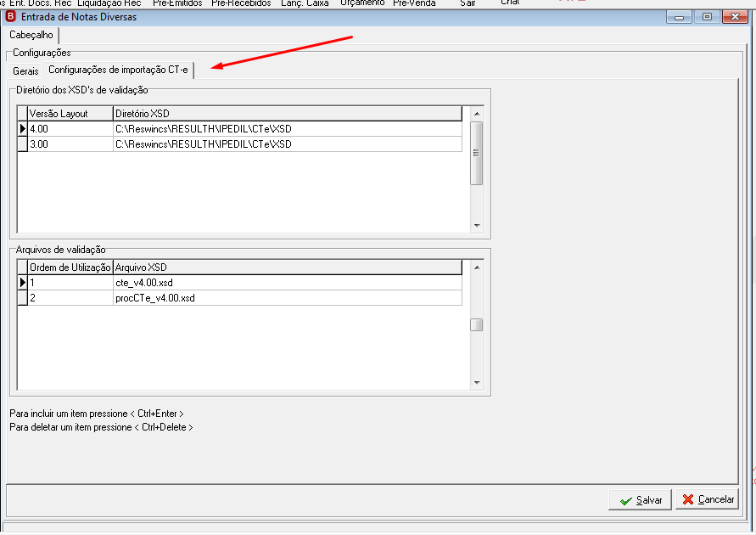Click the down arrow of the XSD directory grid scrollbar
This screenshot has width=756, height=535.
point(477,225)
